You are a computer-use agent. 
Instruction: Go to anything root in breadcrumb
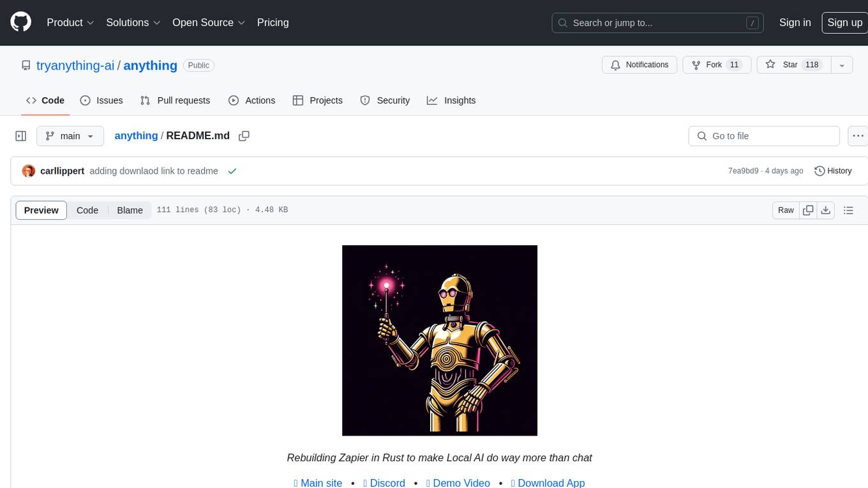(136, 135)
